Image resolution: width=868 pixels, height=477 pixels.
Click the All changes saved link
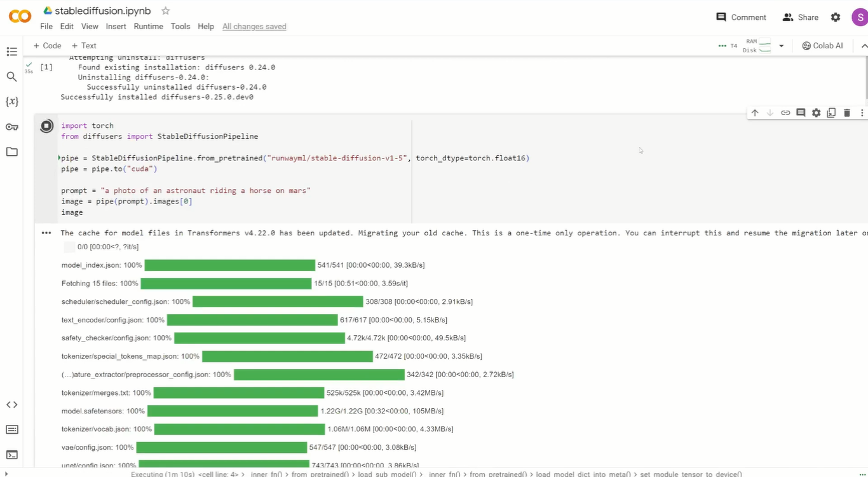(254, 27)
